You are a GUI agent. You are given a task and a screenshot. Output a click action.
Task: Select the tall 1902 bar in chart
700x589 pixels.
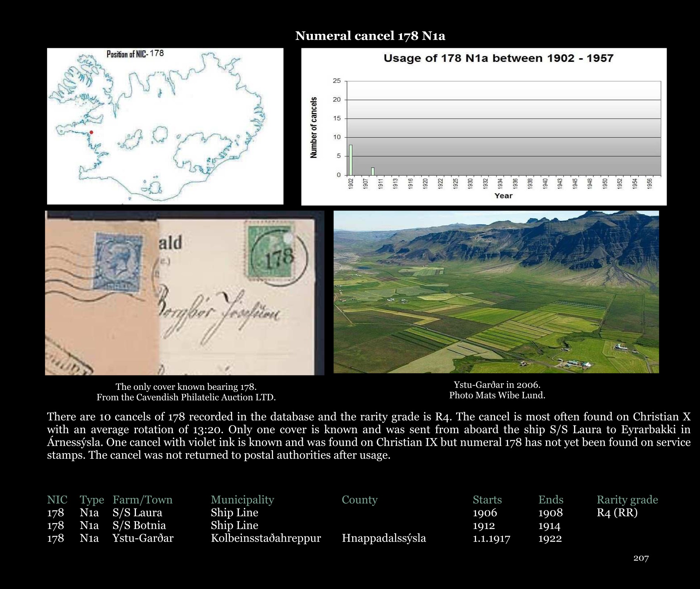pos(351,160)
